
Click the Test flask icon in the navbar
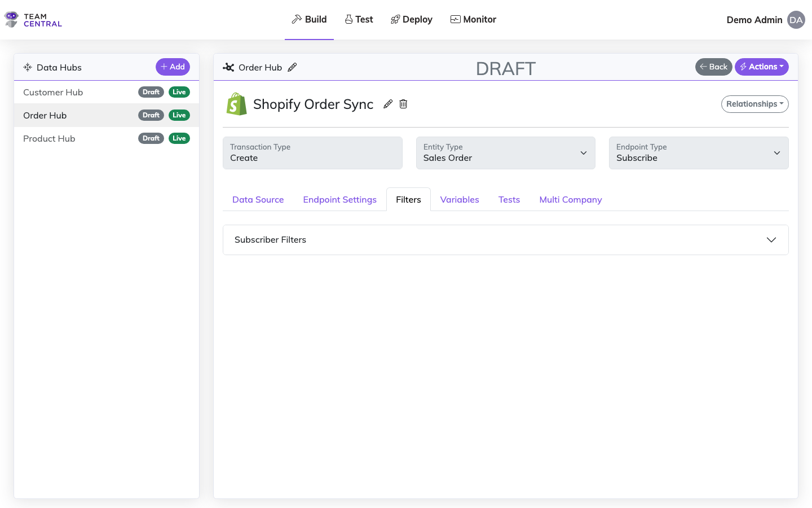(349, 19)
